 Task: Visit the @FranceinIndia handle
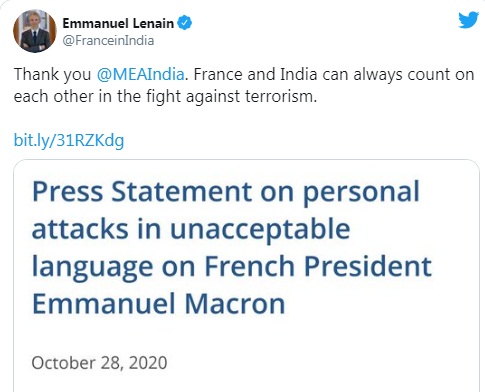pos(108,41)
